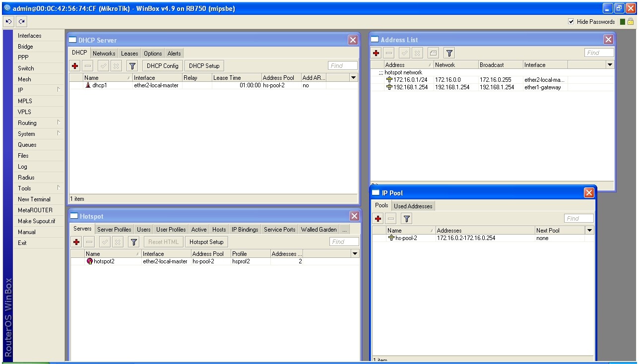
Task: Click the Find field in DHCP Server
Action: click(343, 65)
